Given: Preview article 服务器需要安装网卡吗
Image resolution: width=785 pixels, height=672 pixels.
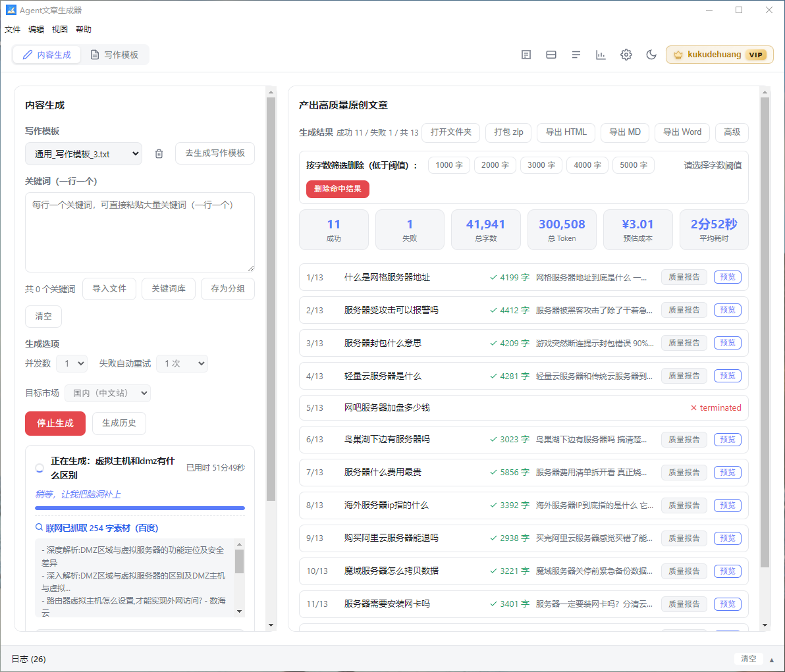Looking at the screenshot, I should click(728, 604).
